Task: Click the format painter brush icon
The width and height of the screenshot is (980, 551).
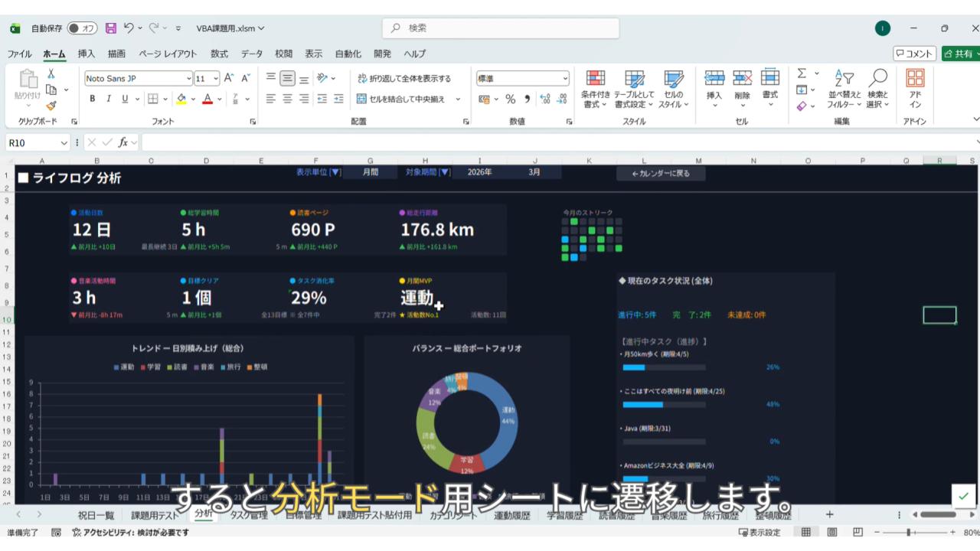Action: click(51, 106)
